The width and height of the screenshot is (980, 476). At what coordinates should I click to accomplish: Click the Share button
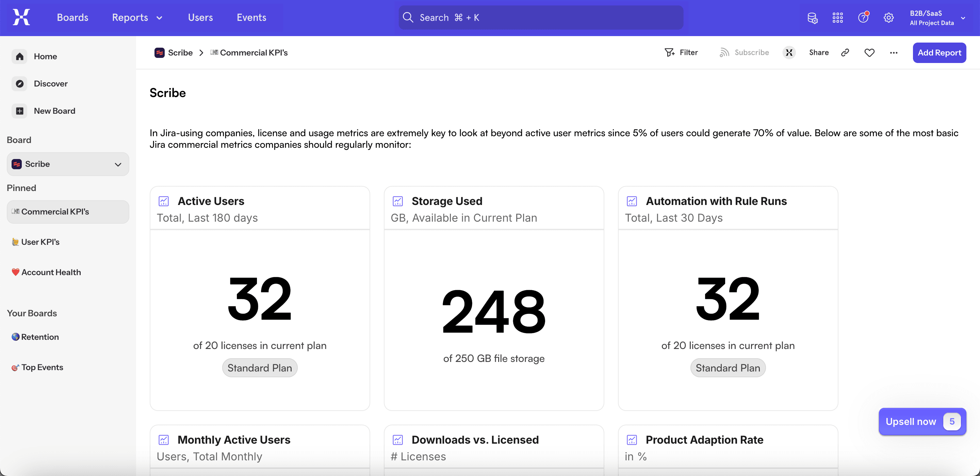tap(819, 52)
